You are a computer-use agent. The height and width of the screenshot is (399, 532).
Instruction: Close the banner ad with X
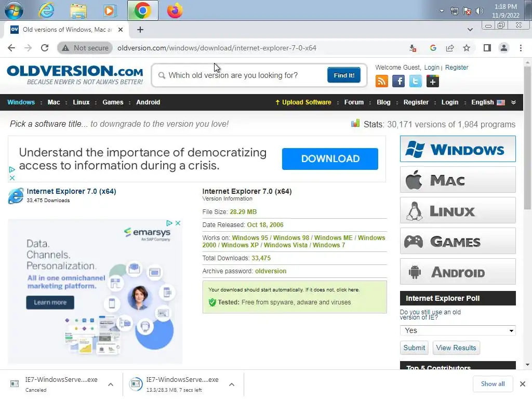click(x=12, y=178)
